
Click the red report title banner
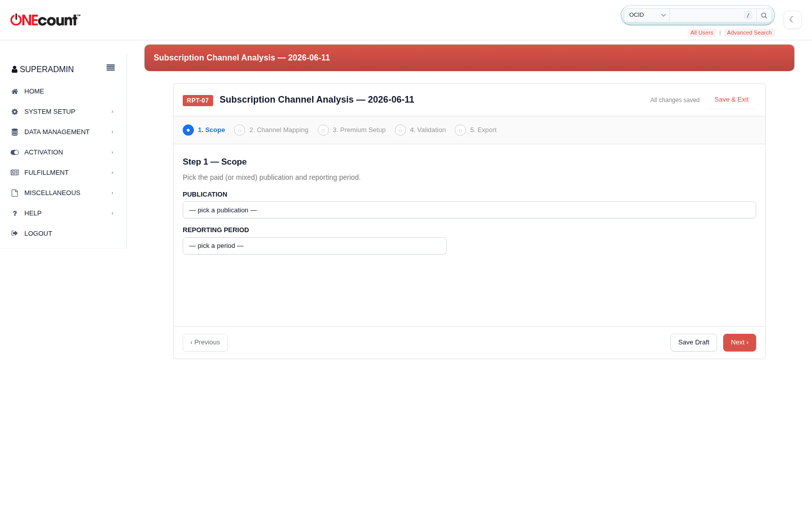[x=469, y=58]
